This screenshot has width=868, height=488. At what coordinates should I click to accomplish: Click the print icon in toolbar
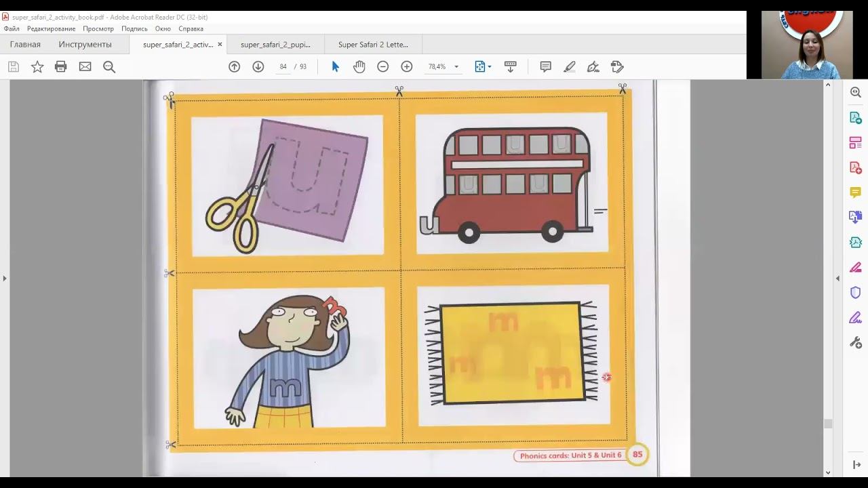pyautogui.click(x=61, y=66)
